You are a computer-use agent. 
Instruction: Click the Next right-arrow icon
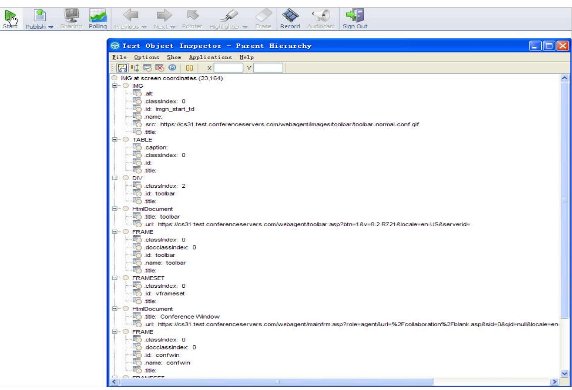click(x=164, y=15)
